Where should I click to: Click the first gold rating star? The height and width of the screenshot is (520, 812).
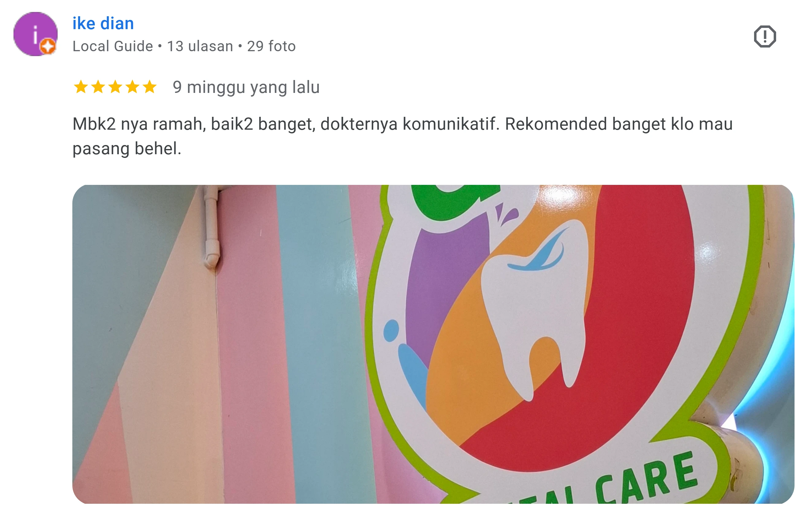click(81, 87)
